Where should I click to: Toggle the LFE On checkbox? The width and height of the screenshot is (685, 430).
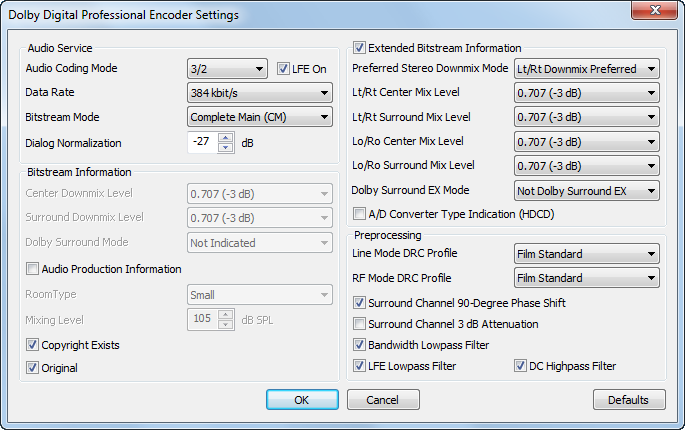pyautogui.click(x=283, y=69)
